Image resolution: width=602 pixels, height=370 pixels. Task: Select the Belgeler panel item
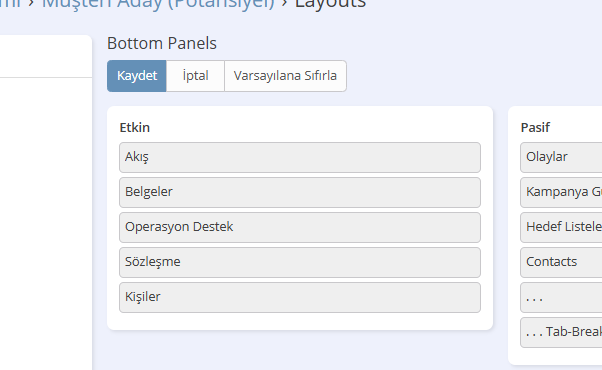tap(300, 192)
